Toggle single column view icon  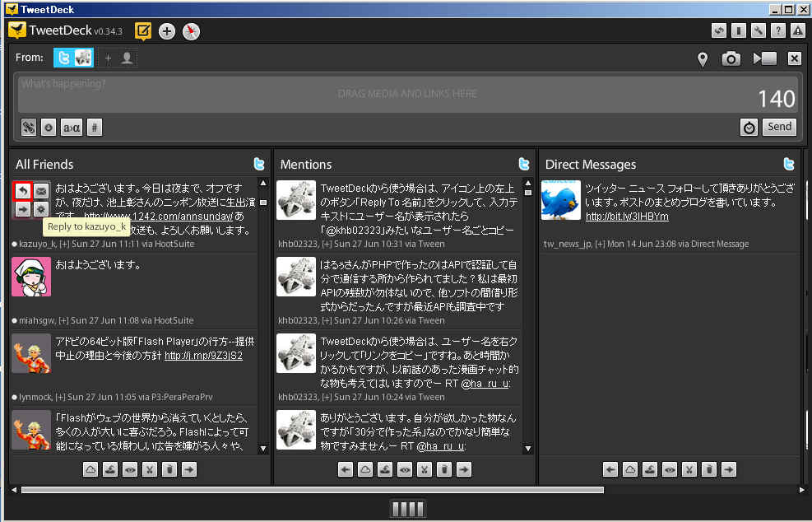coord(739,31)
